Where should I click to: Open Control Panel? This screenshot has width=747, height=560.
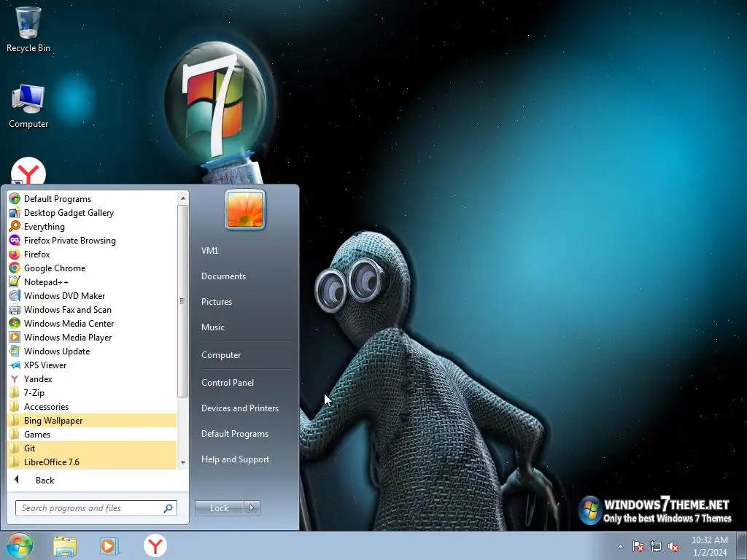point(228,382)
